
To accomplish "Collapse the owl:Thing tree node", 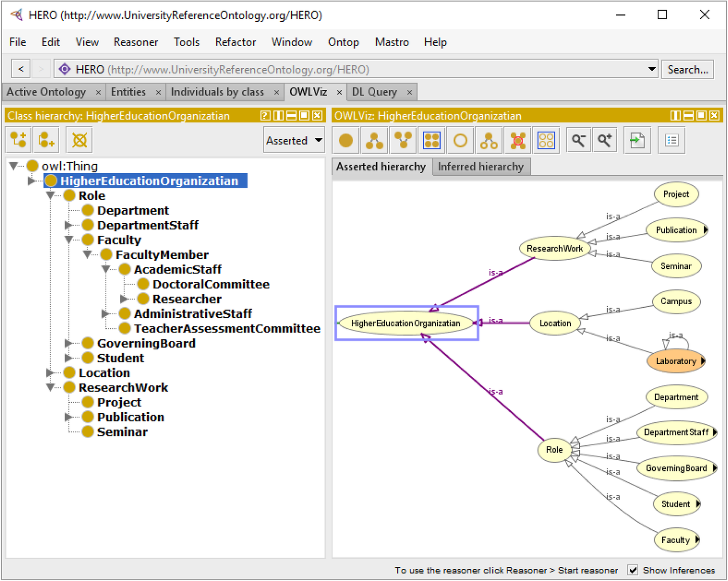I will pos(14,166).
